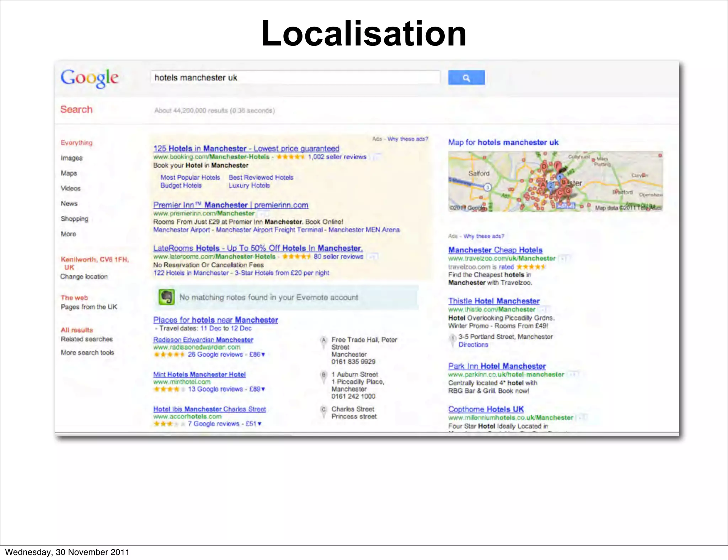Switch to News results
Viewport: 728px width, 560px height.
[x=69, y=204]
